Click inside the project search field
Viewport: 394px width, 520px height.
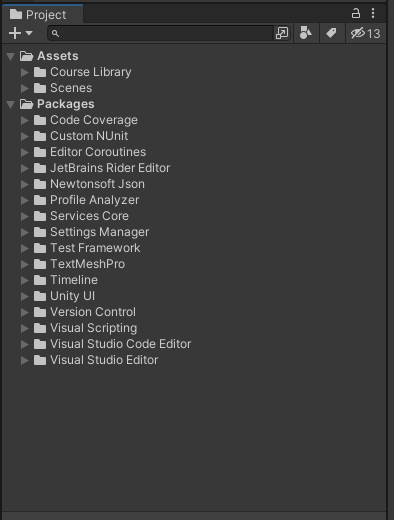pos(161,33)
